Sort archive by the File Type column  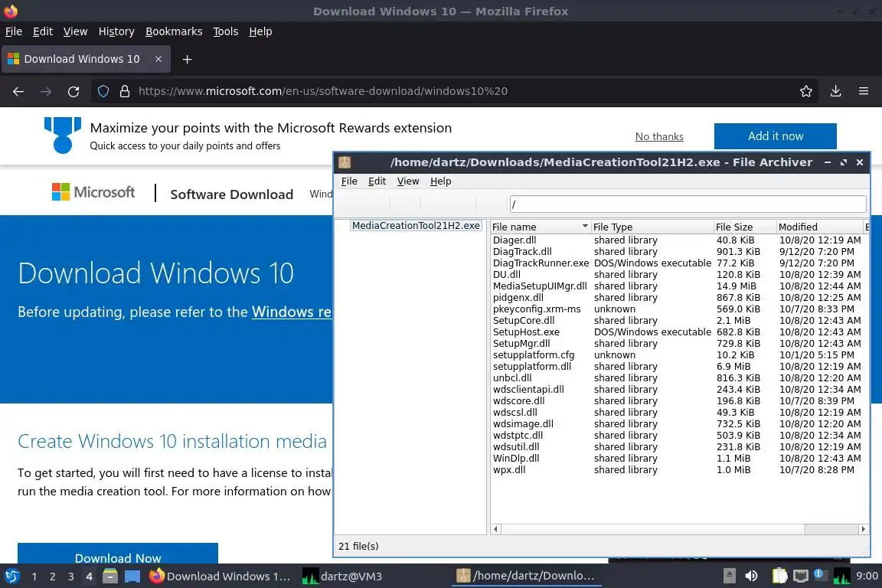(652, 227)
